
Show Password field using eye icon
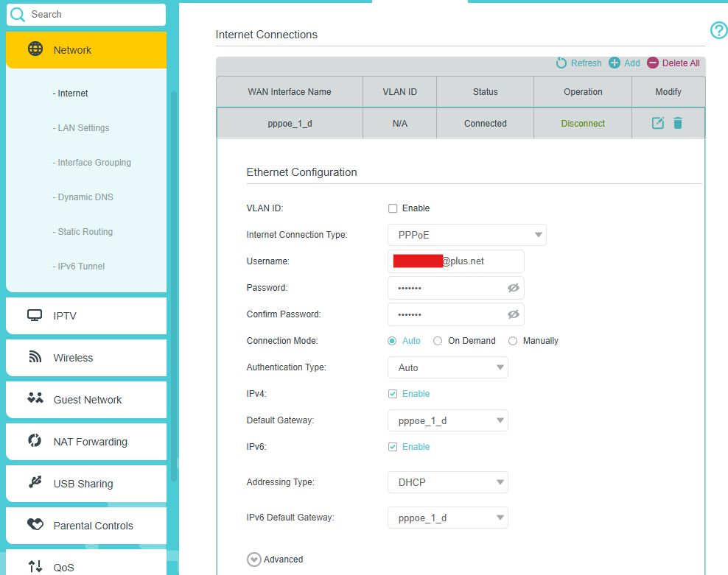coord(514,288)
